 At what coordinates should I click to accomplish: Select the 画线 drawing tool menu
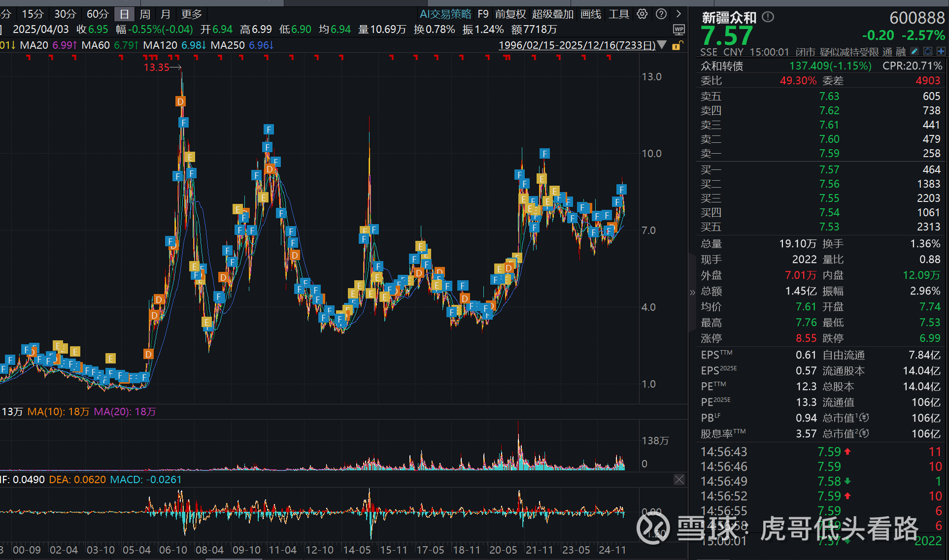coord(591,14)
